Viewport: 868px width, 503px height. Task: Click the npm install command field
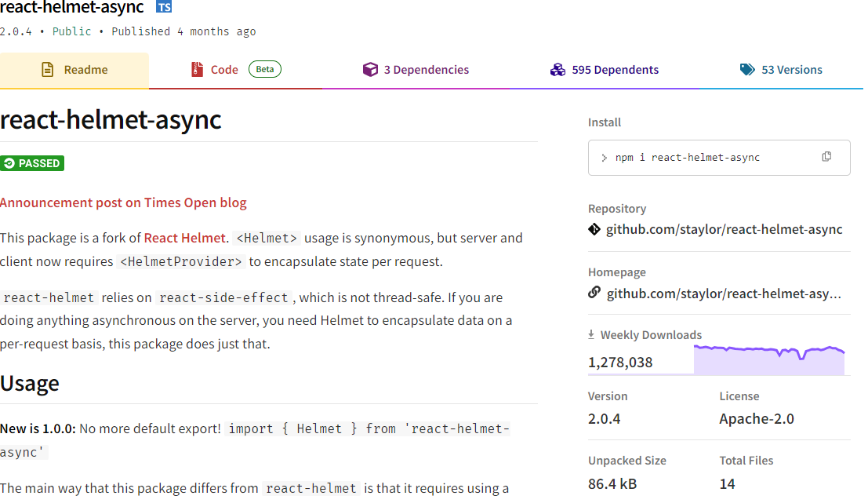pyautogui.click(x=706, y=157)
